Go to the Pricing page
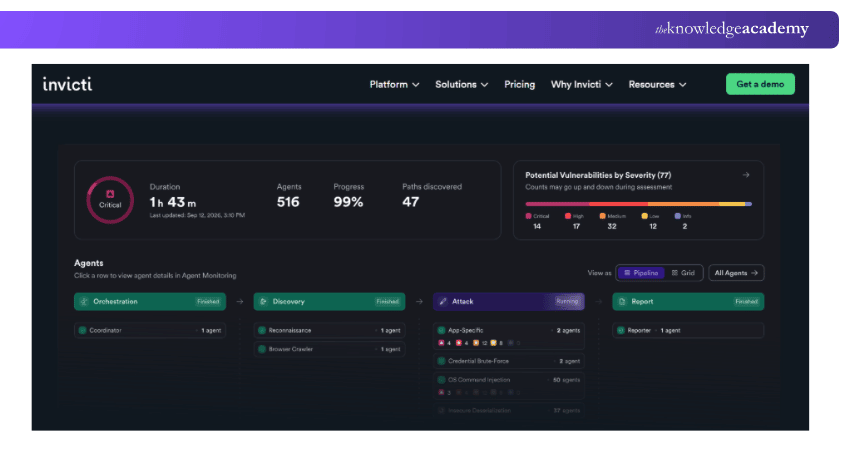This screenshot has height=450, width=850. (x=519, y=85)
